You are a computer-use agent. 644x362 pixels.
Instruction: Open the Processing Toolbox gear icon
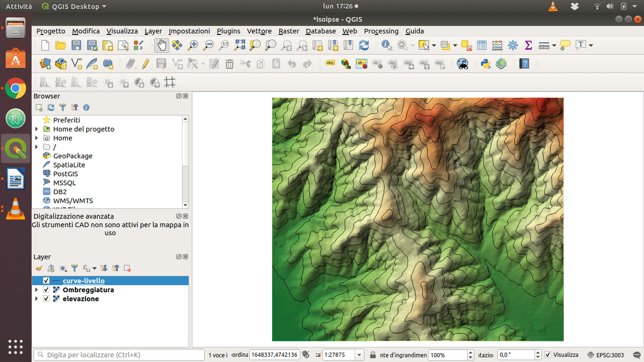tap(513, 45)
